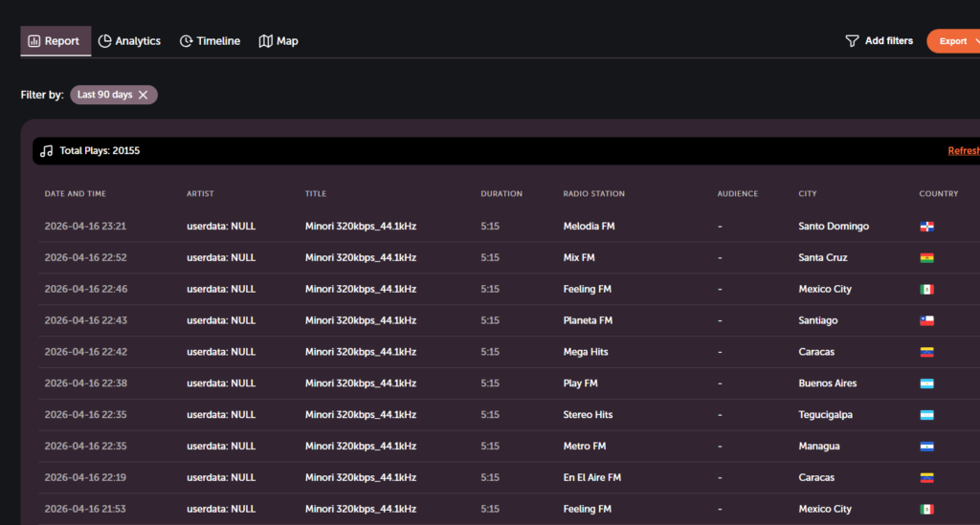Remove the Last 90 days filter
Viewport: 980px width, 525px height.
coord(144,95)
